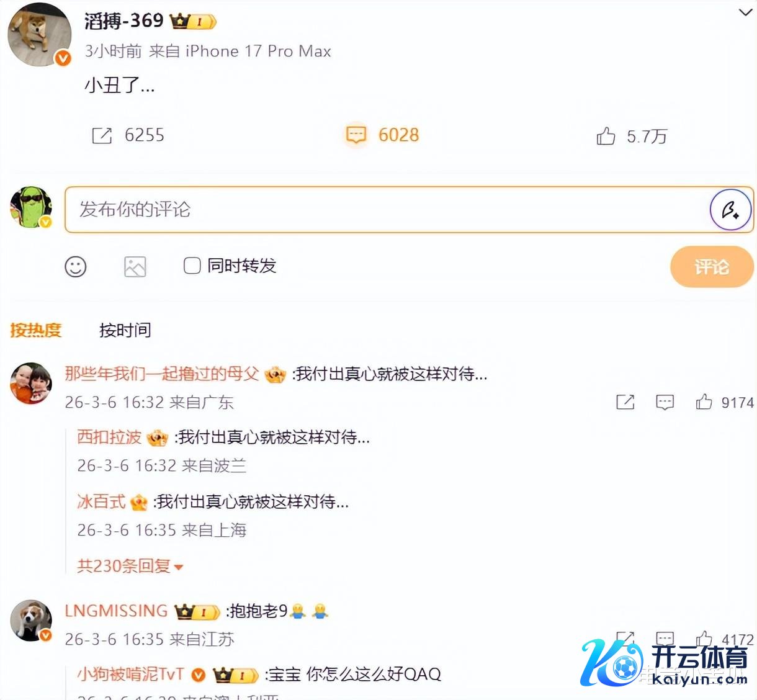Open 西扣拉波 user profile link
The image size is (757, 700).
109,437
